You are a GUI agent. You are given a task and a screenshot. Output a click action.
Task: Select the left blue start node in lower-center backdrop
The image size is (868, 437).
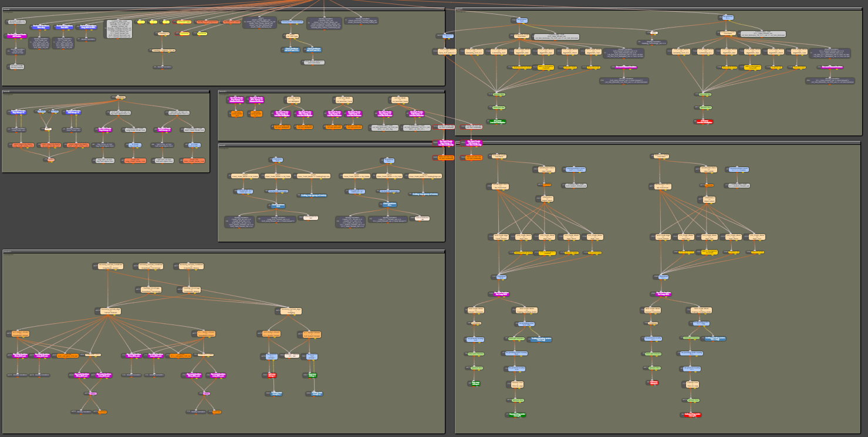pyautogui.click(x=277, y=160)
